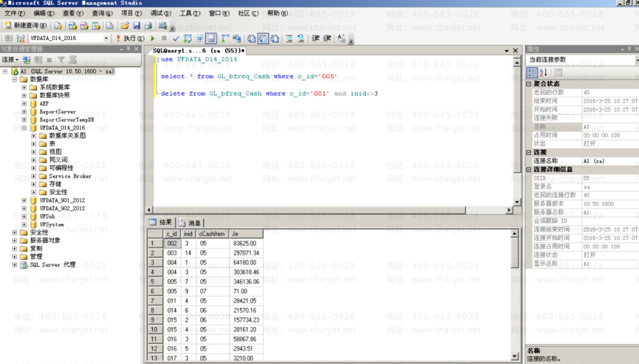Click the Save diskette icon
This screenshot has width=639, height=364.
pyautogui.click(x=137, y=26)
